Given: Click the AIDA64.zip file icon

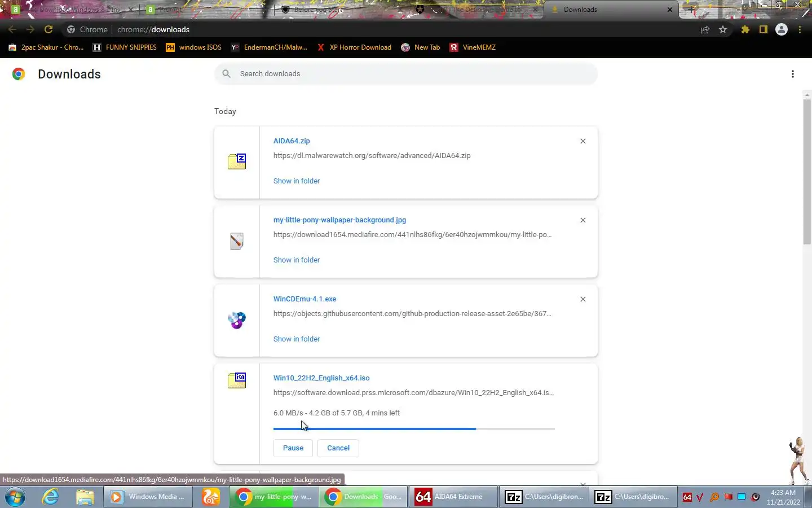Looking at the screenshot, I should (x=237, y=161).
